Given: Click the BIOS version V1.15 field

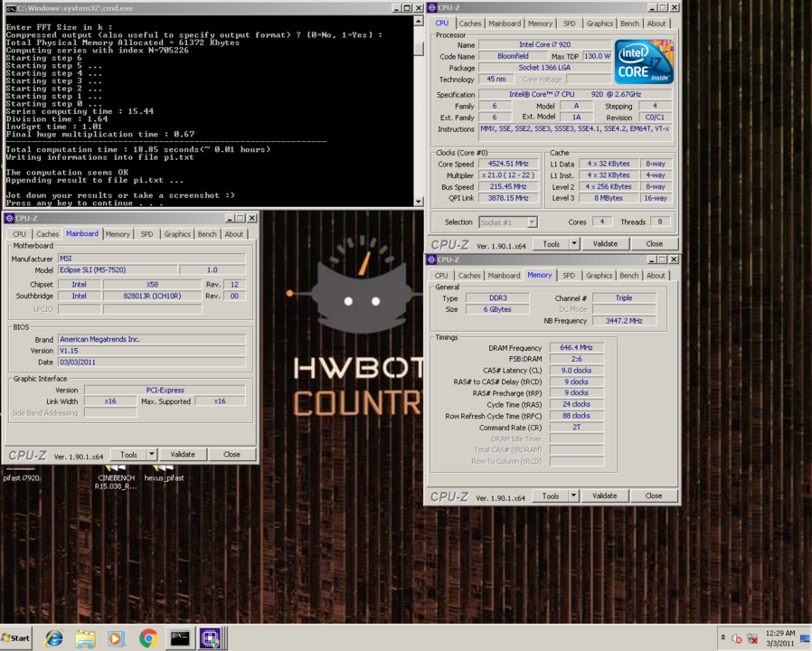Looking at the screenshot, I should (x=152, y=351).
